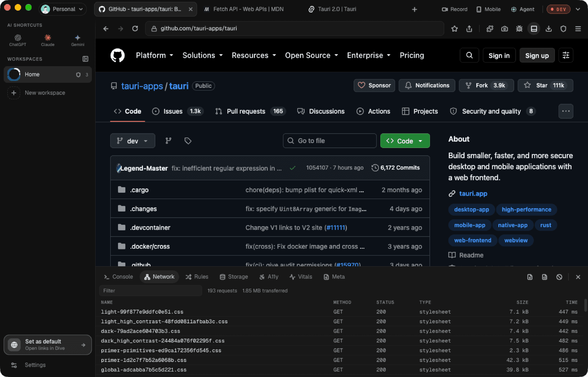Open the .cargo folder
Viewport: 588px width, 377px height.
click(x=139, y=190)
